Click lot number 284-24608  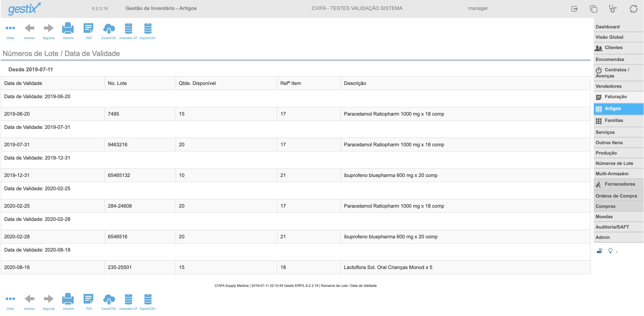coord(119,206)
